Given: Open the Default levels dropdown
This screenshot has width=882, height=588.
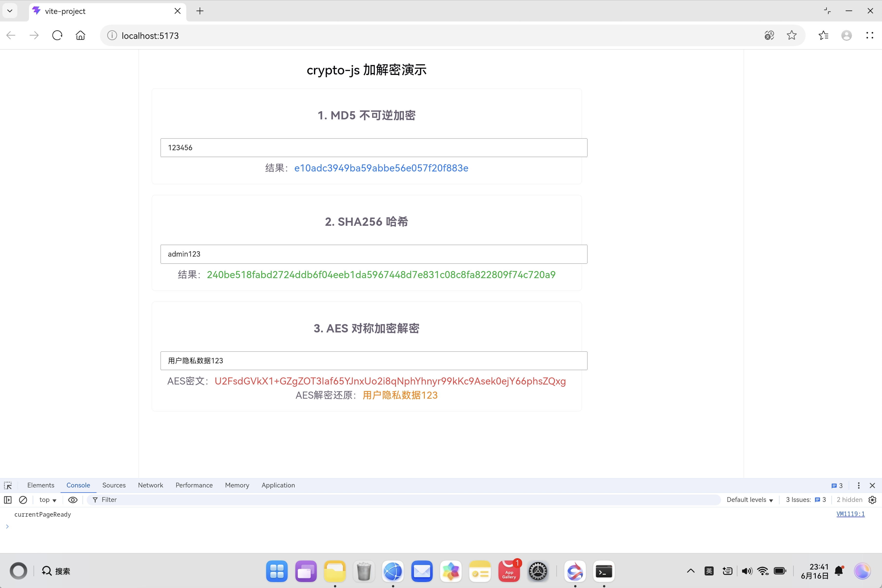Looking at the screenshot, I should click(750, 500).
